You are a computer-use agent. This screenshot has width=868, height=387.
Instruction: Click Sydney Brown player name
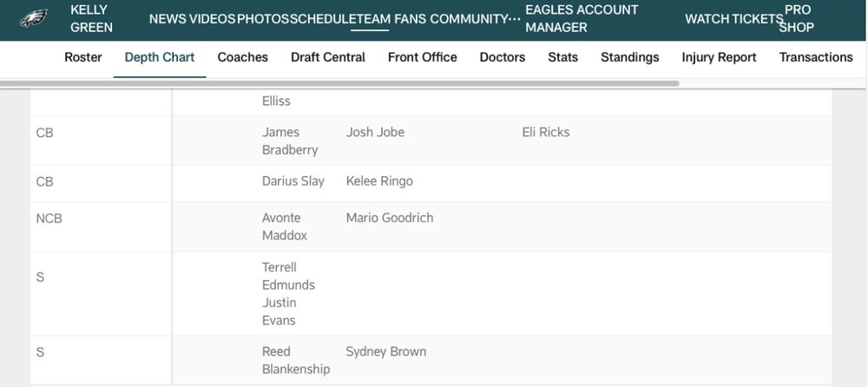pyautogui.click(x=386, y=351)
